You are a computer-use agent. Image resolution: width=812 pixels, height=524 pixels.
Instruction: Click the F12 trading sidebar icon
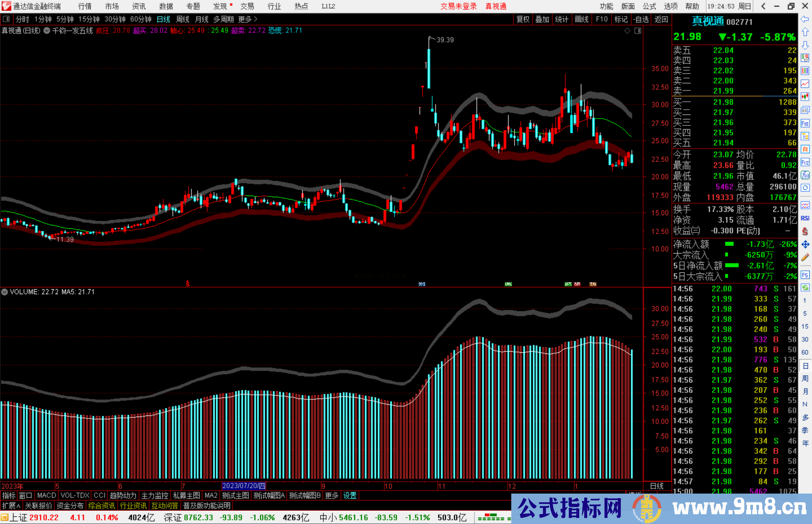click(x=805, y=162)
